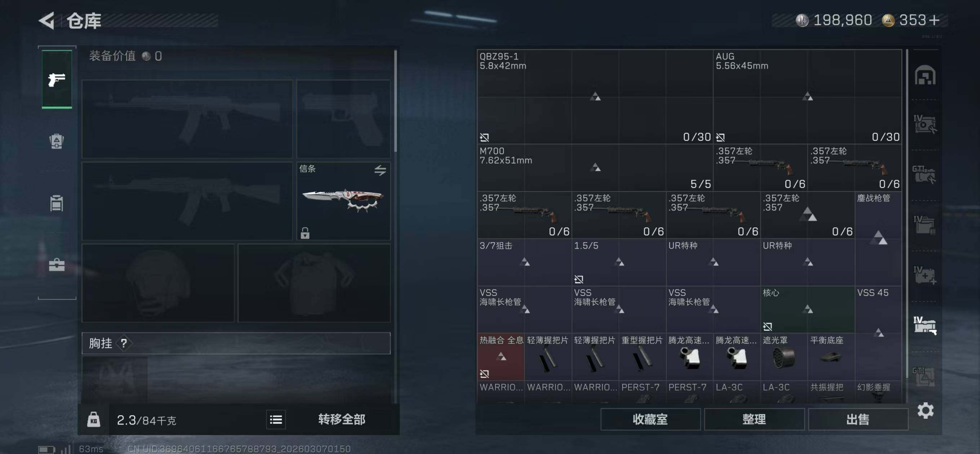Open the safe box briefcase icon

click(x=57, y=264)
